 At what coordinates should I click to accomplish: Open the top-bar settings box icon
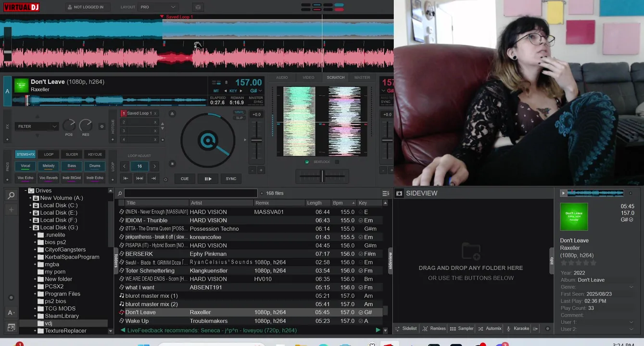coord(198,7)
